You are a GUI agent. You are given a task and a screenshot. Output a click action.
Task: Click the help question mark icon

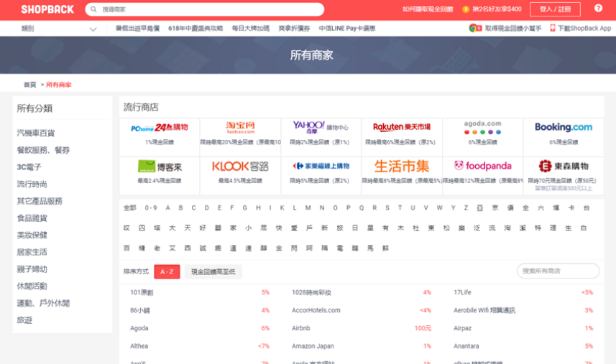(x=598, y=9)
